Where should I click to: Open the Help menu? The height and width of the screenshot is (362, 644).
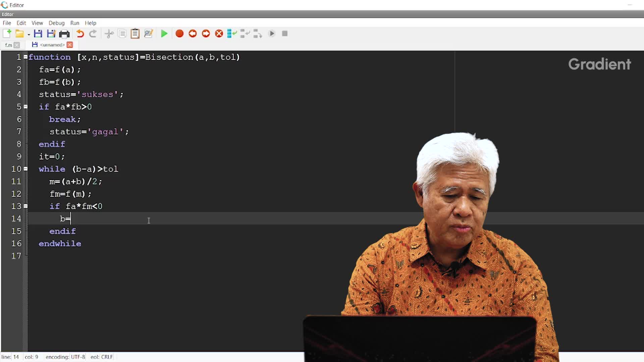click(90, 23)
